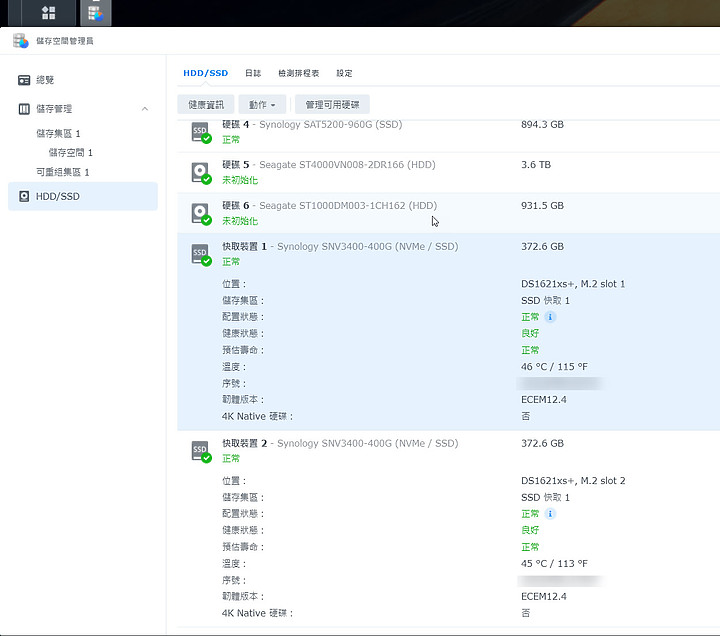
Task: Click the 儲存管理 sidebar icon
Action: pyautogui.click(x=24, y=109)
